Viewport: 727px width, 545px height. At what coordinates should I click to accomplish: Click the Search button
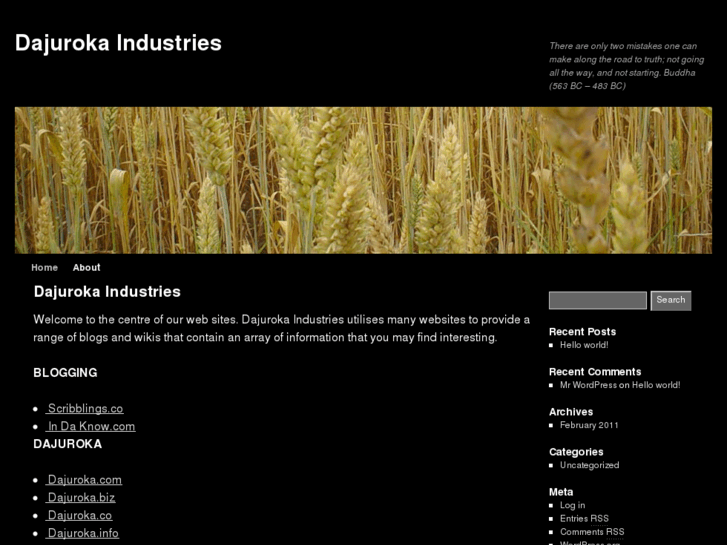point(671,300)
